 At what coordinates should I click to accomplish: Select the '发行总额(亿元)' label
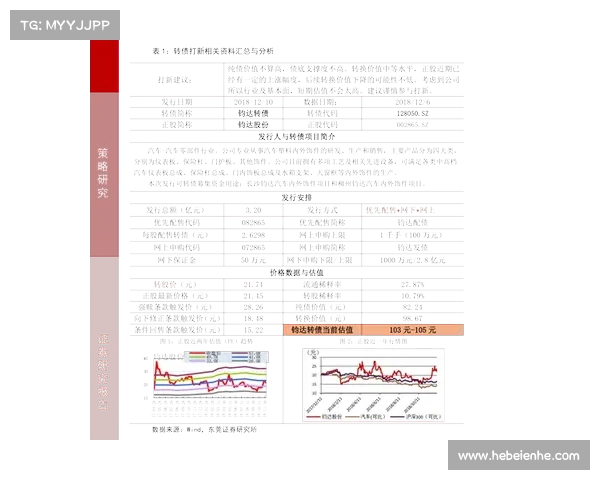[175, 210]
